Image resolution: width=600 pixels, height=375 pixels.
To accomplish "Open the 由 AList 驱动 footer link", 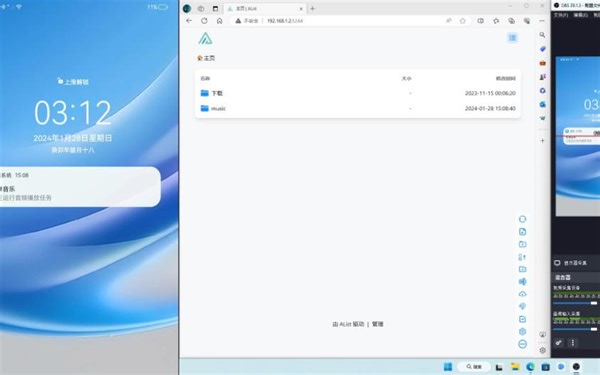I will (x=348, y=324).
